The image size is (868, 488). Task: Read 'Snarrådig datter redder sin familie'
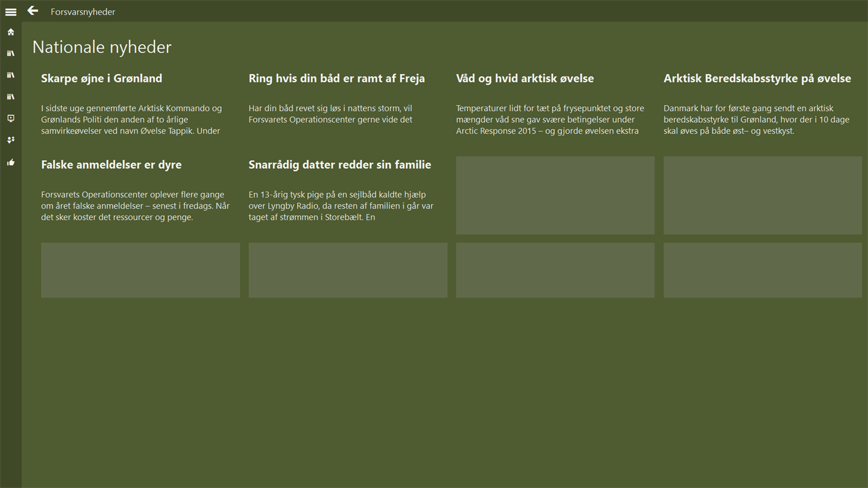click(x=339, y=164)
